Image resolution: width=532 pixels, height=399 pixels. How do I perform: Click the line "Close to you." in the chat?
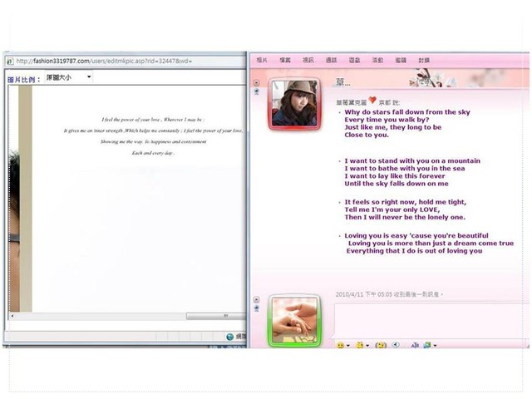[367, 135]
